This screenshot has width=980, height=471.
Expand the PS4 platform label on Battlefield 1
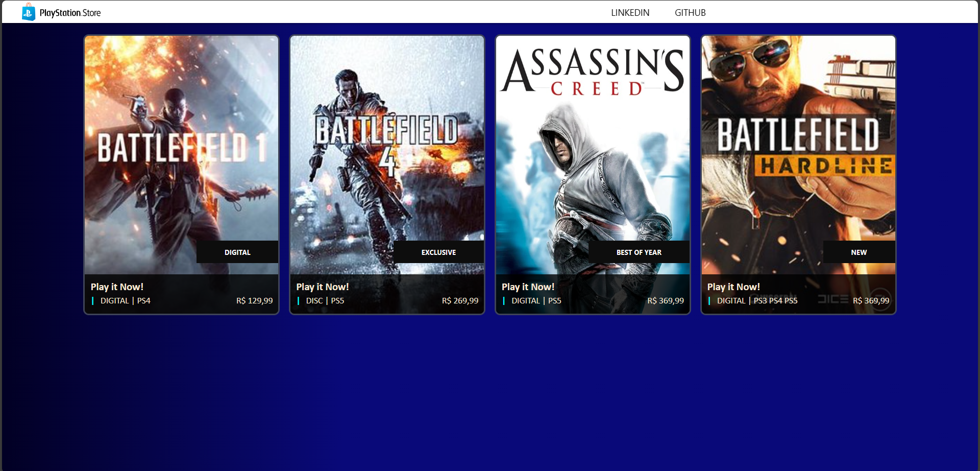pos(143,300)
